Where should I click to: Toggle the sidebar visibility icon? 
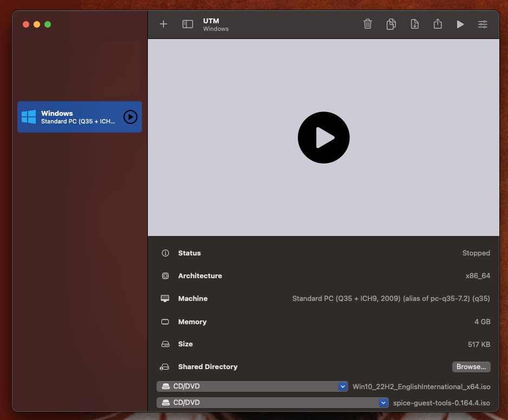pos(187,24)
